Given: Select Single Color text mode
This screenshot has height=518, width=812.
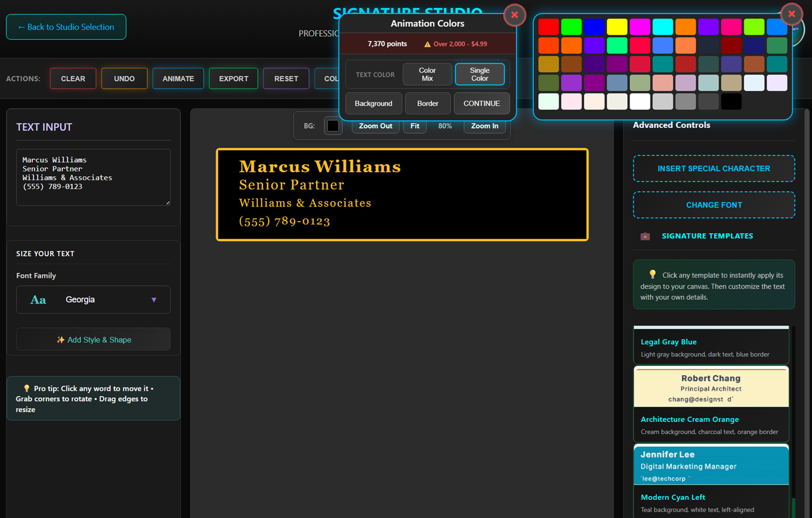Looking at the screenshot, I should click(x=479, y=75).
